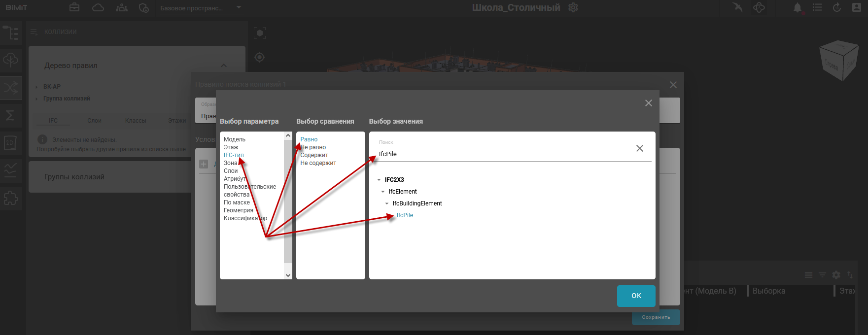Collapse the IfcBuildingElement tree node
Screen dimensions: 868x335
(x=387, y=203)
